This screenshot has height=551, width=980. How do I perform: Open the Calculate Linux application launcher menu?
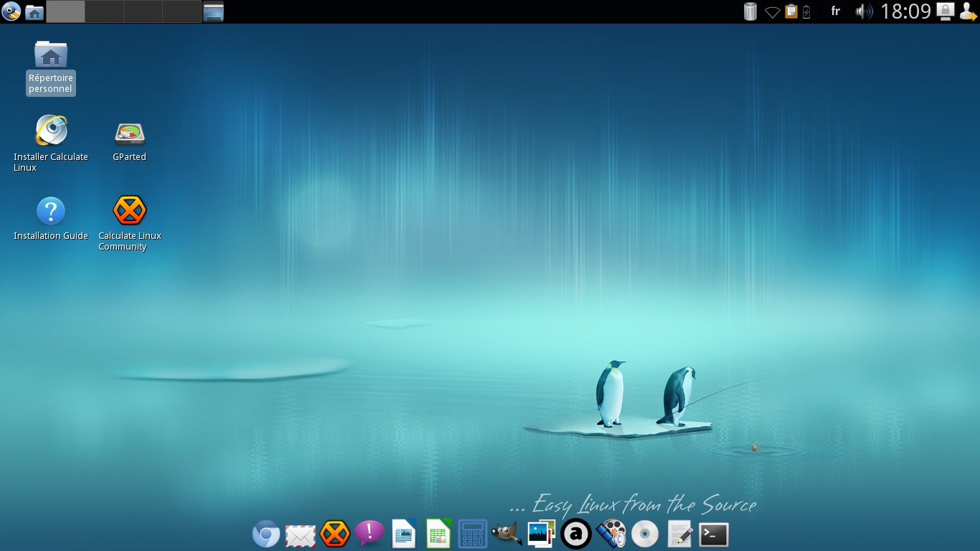11,11
